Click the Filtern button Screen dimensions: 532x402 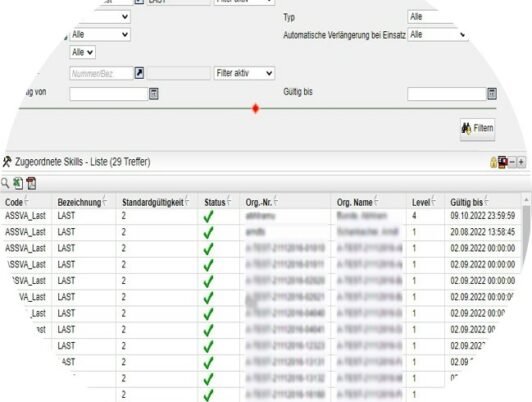(x=478, y=129)
